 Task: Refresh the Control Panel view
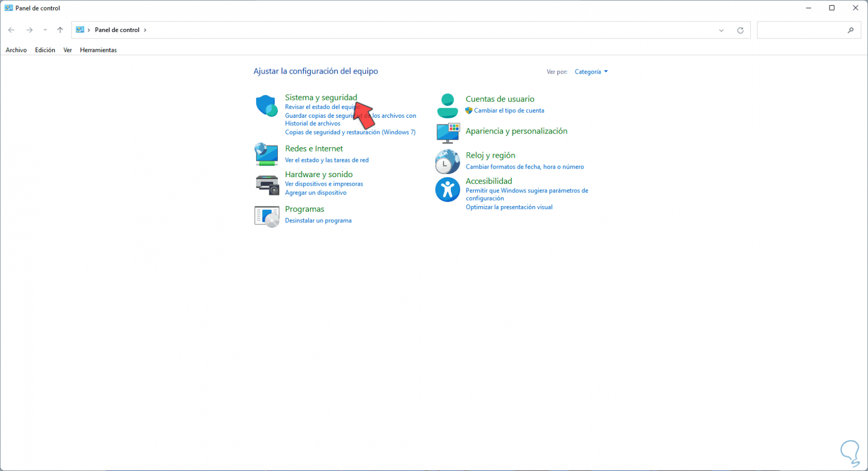(740, 30)
